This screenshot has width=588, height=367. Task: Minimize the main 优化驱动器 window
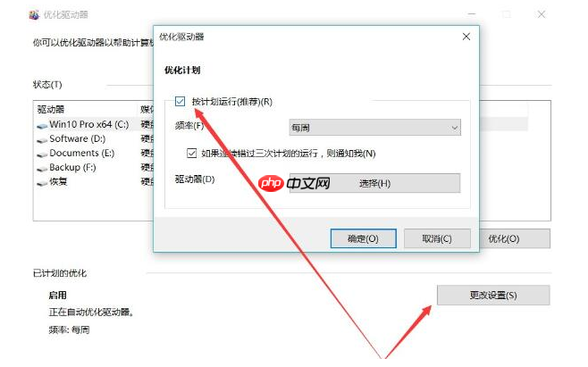(x=472, y=14)
